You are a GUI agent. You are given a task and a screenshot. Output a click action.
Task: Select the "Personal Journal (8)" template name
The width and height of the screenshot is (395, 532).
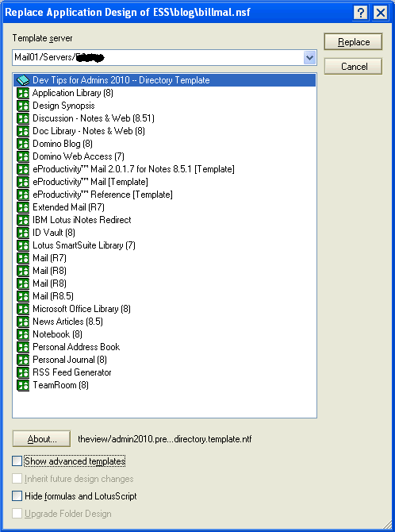coord(70,360)
